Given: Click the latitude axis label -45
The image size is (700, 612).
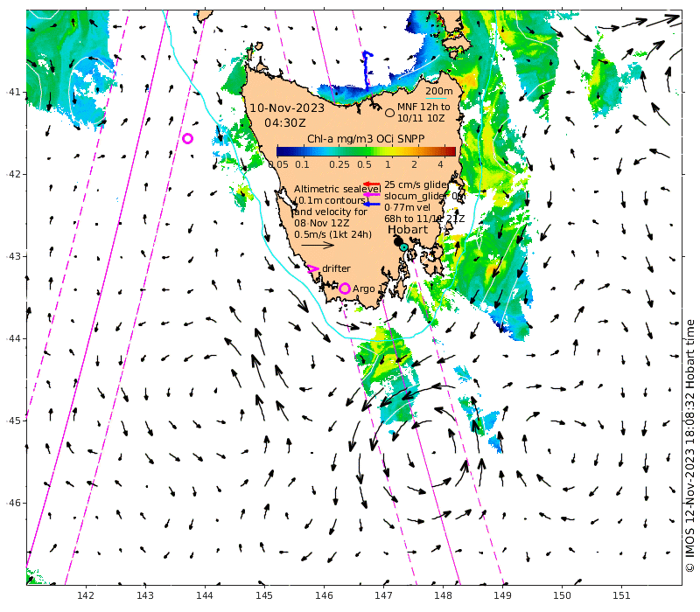Looking at the screenshot, I should pyautogui.click(x=13, y=421).
